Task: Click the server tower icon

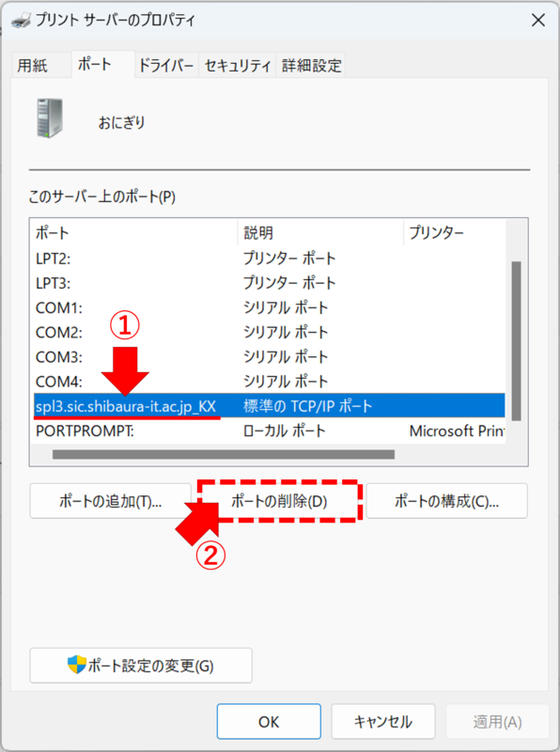Action: 50,118
